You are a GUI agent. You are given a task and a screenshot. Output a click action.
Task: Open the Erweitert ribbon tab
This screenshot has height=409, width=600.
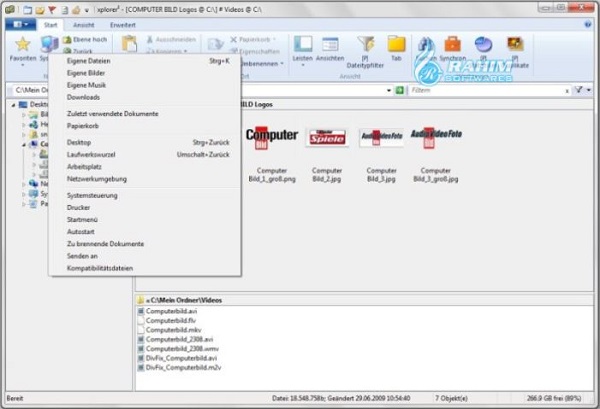pos(123,25)
